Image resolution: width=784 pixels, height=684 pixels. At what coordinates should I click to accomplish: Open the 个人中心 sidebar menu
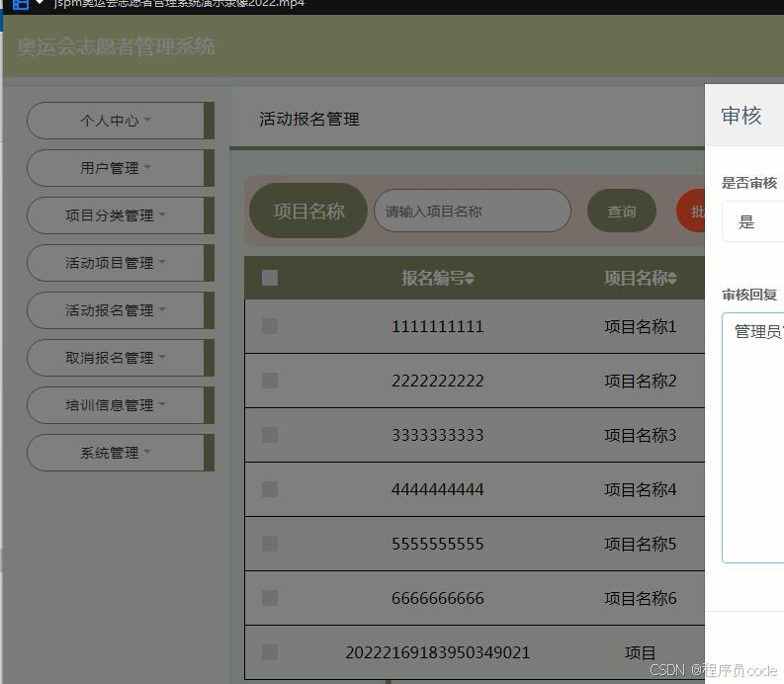click(x=121, y=121)
